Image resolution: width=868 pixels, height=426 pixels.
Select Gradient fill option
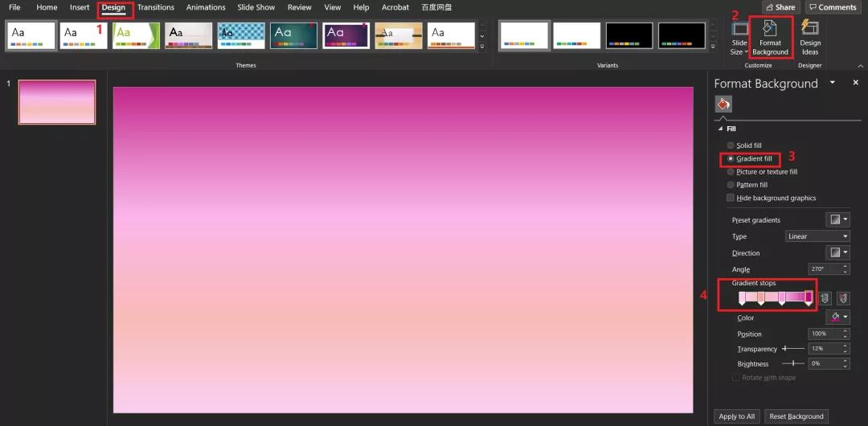(750, 159)
